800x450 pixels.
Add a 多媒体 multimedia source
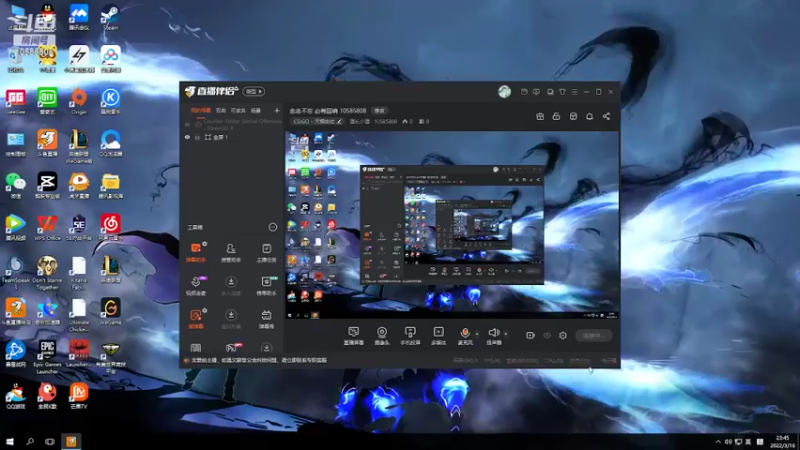point(438,336)
